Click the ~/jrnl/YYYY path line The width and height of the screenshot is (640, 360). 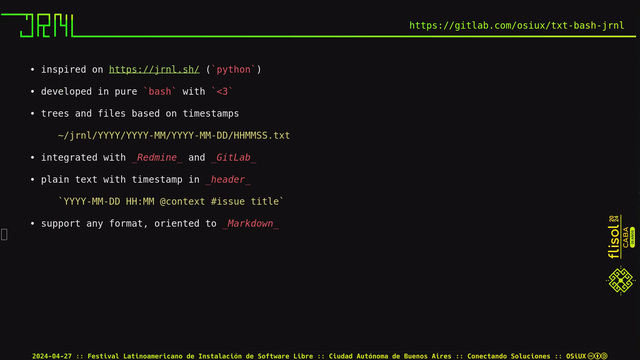tap(174, 136)
